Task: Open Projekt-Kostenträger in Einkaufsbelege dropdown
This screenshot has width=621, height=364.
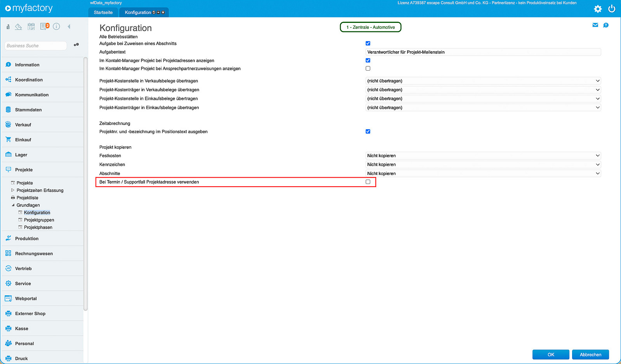Action: pos(483,107)
